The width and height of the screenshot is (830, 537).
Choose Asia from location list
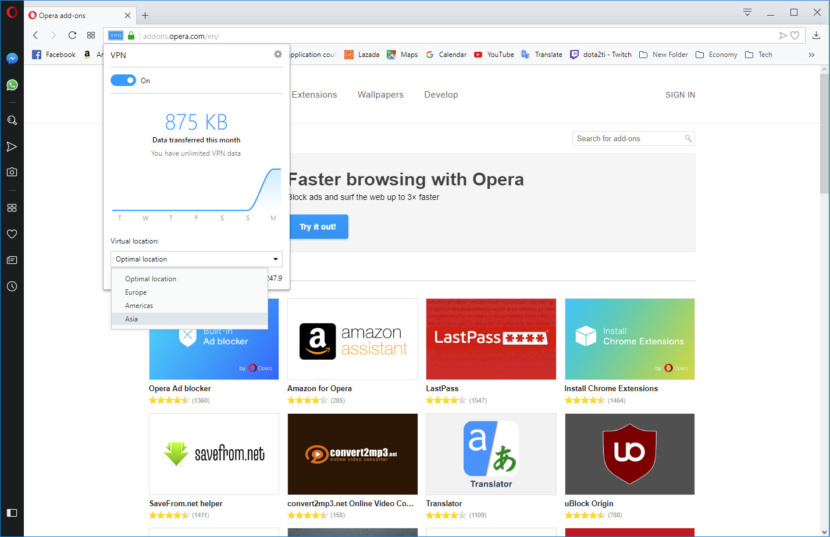click(190, 319)
